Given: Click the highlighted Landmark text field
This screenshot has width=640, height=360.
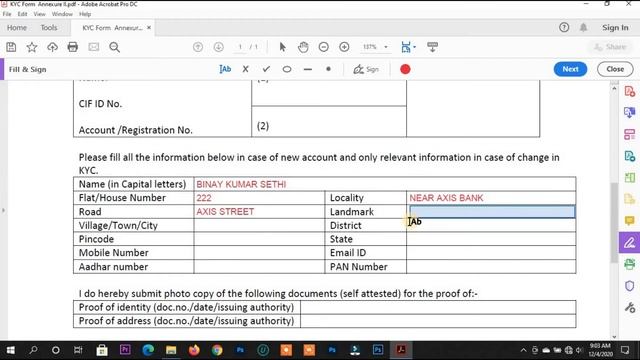Looking at the screenshot, I should pos(492,211).
